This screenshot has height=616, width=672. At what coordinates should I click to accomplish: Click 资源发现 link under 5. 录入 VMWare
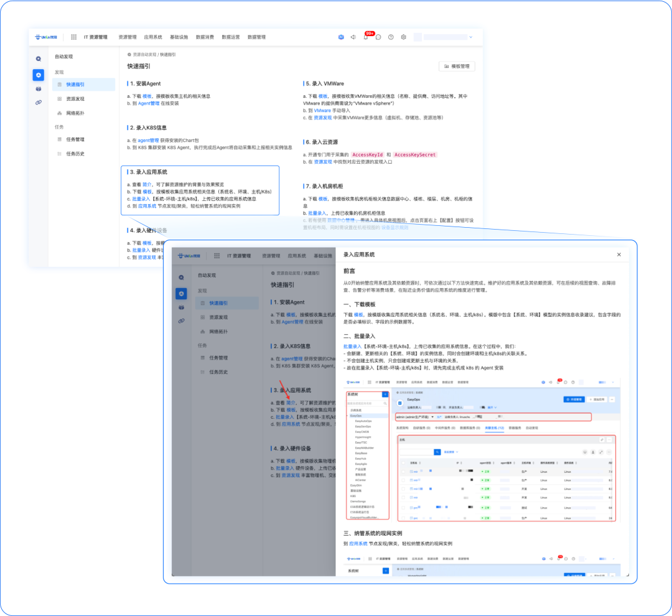(x=323, y=118)
